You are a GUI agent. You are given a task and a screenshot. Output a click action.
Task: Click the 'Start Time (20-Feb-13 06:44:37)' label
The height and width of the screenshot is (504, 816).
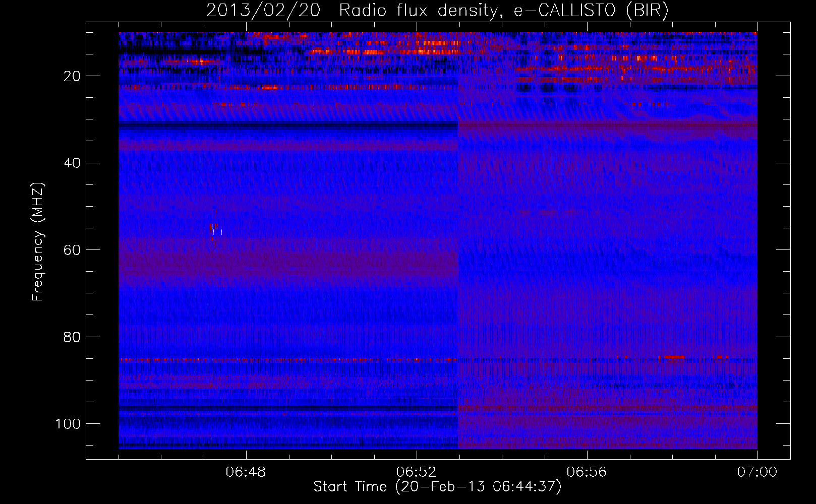[x=437, y=487]
